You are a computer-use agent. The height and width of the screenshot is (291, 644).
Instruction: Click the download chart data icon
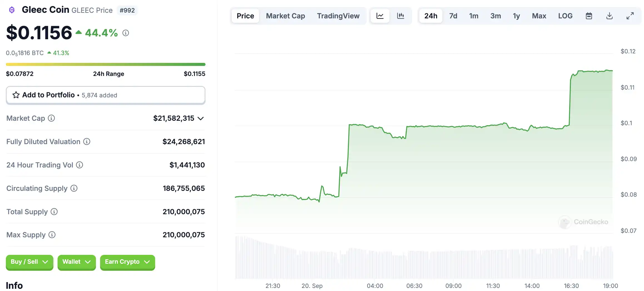609,16
